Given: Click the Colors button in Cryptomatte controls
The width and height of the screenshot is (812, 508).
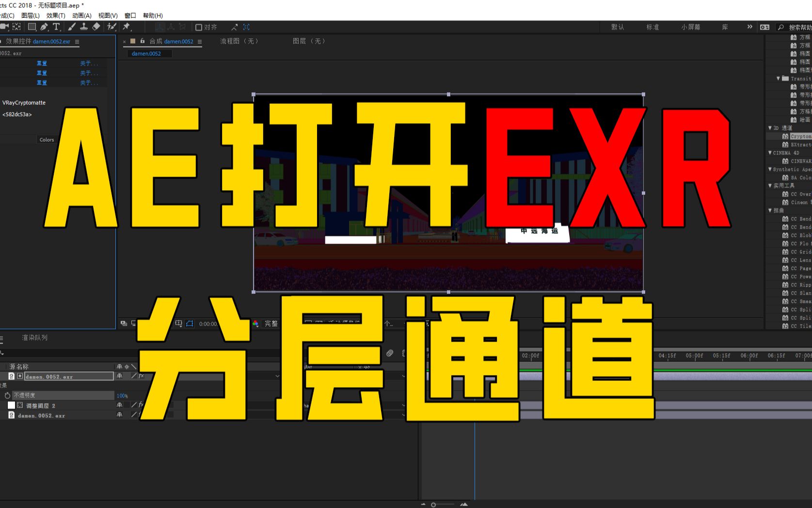Looking at the screenshot, I should 47,140.
